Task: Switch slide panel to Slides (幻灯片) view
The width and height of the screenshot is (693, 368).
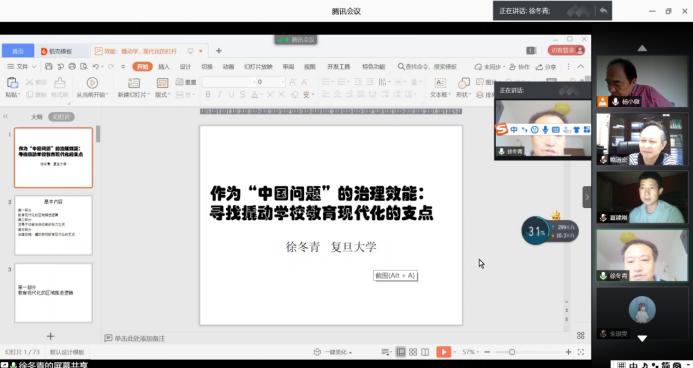Action: (61, 117)
